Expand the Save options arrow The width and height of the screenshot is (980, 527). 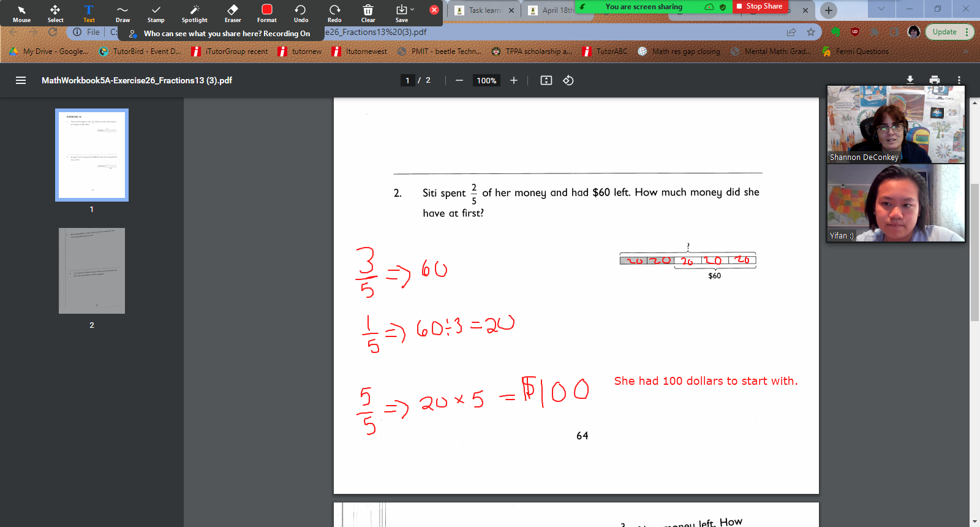click(x=412, y=10)
